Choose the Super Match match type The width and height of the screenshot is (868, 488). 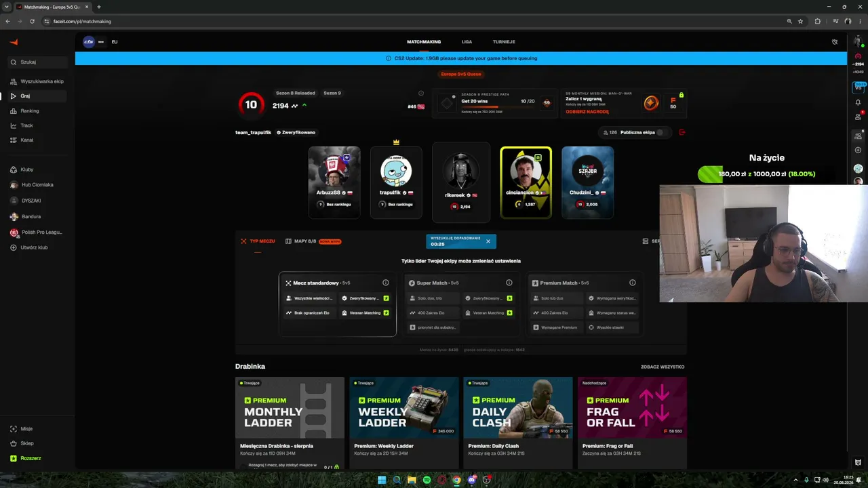461,304
